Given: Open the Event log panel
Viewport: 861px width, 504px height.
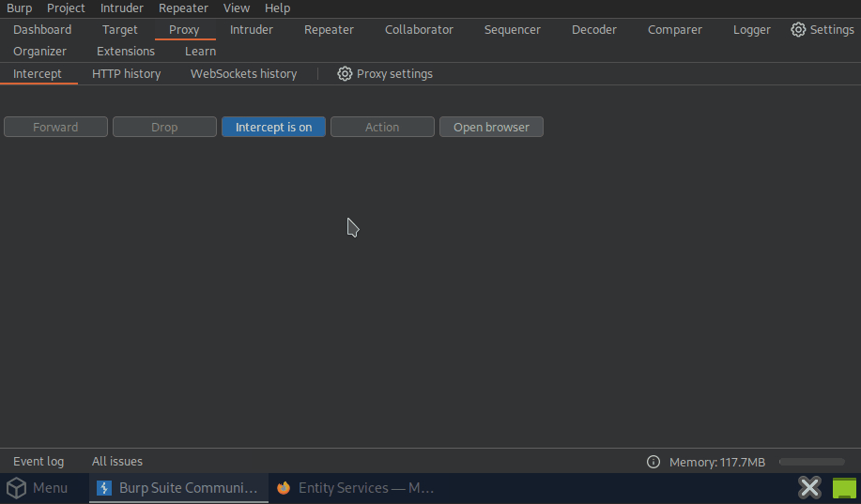Looking at the screenshot, I should tap(38, 461).
